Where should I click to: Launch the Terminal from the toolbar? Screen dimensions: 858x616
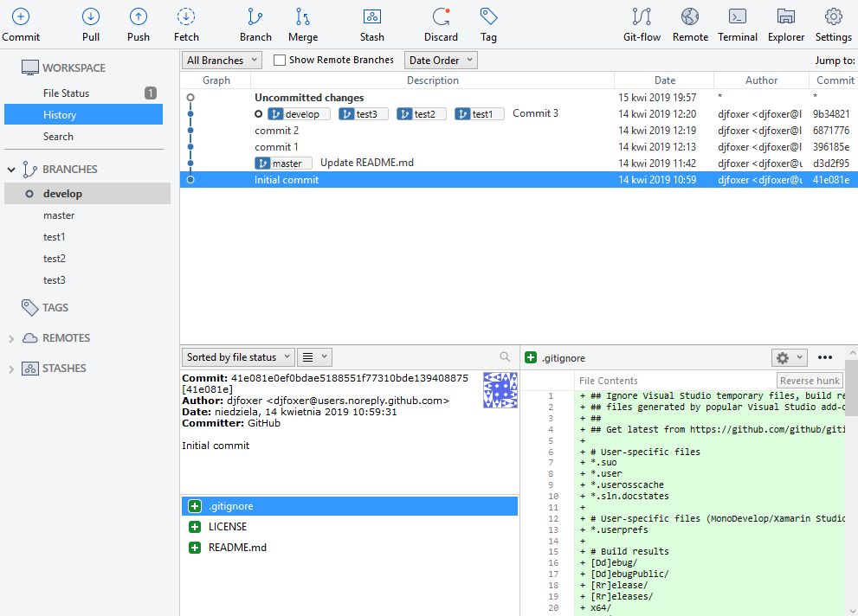pos(738,17)
